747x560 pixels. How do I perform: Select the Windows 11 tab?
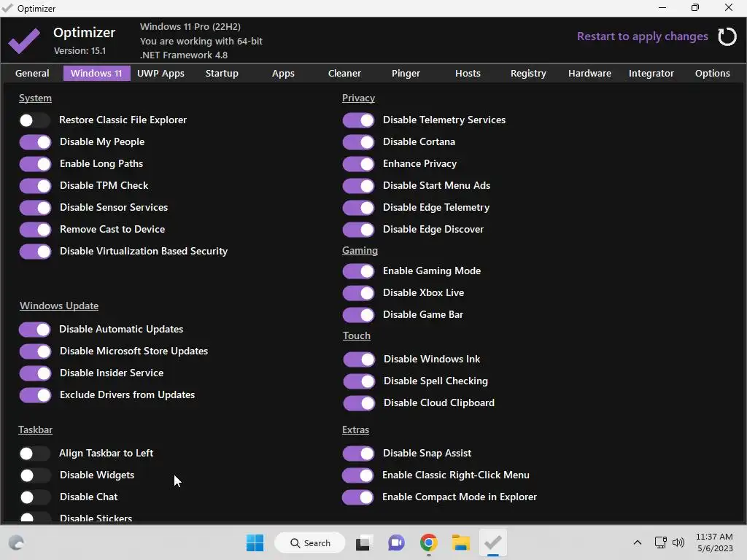(96, 74)
